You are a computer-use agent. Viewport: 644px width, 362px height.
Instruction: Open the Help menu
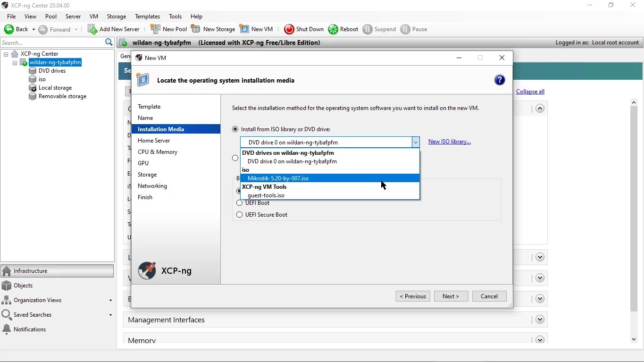(196, 17)
